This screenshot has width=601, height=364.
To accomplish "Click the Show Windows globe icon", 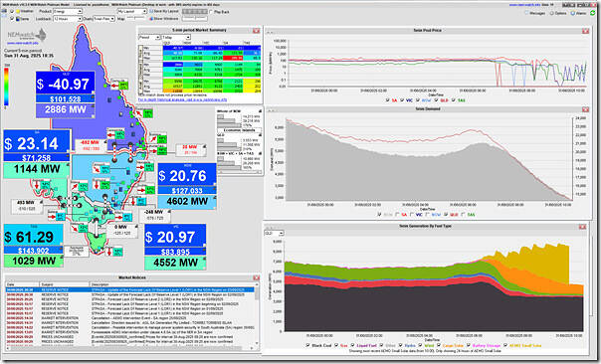I will pyautogui.click(x=151, y=18).
